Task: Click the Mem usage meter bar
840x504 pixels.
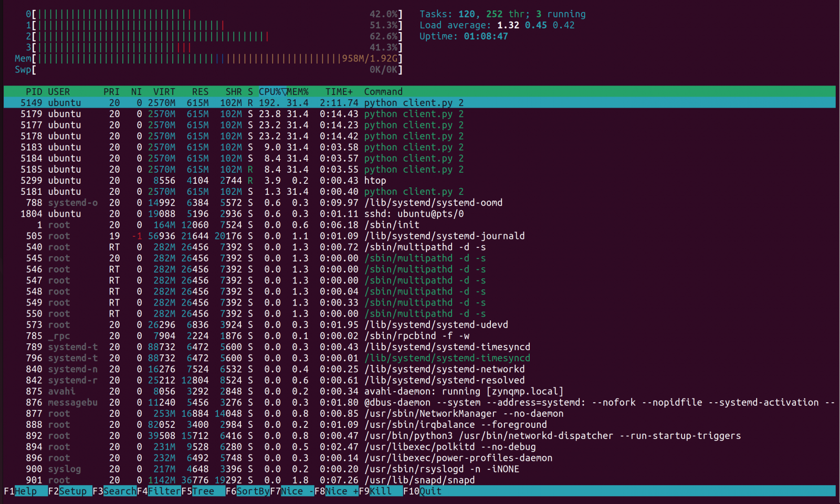Action: [210, 59]
